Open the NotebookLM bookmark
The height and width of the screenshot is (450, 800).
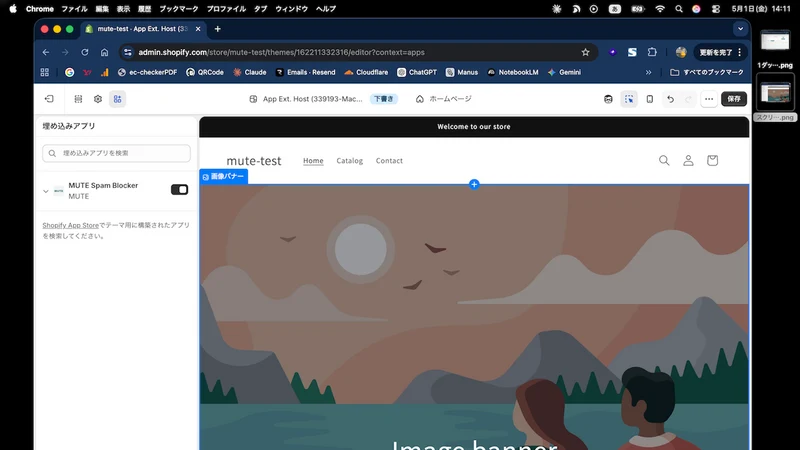tap(513, 72)
